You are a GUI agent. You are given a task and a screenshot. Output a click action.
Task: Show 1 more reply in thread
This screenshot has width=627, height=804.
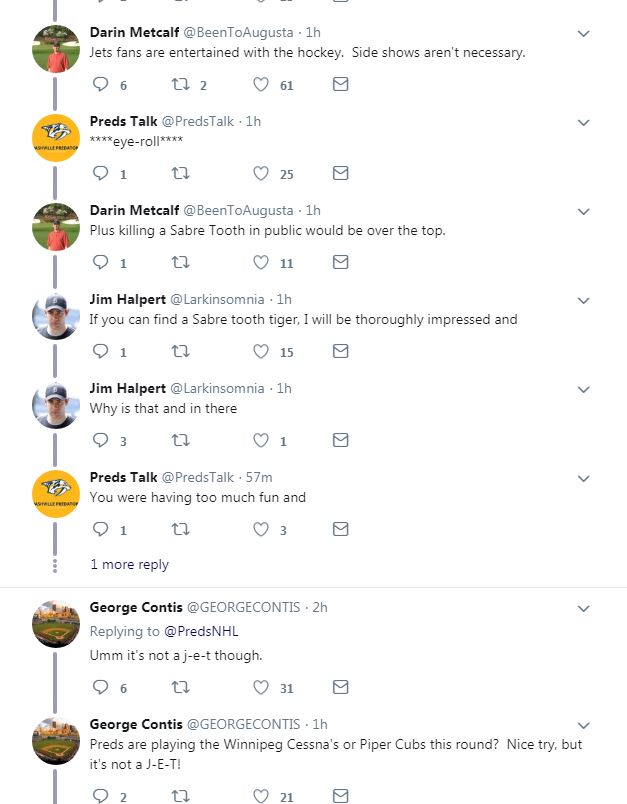(x=129, y=565)
